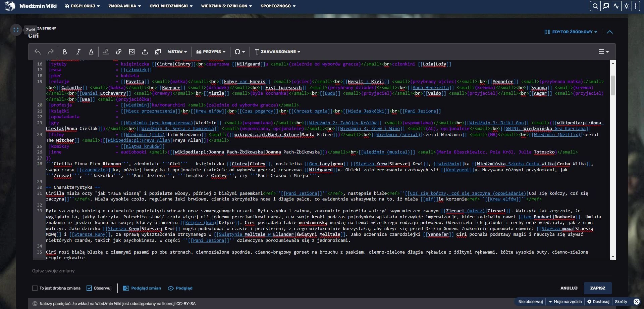Screen dimensions: 644x309
Task: Click the link insertion chain icon
Action: click(x=119, y=52)
